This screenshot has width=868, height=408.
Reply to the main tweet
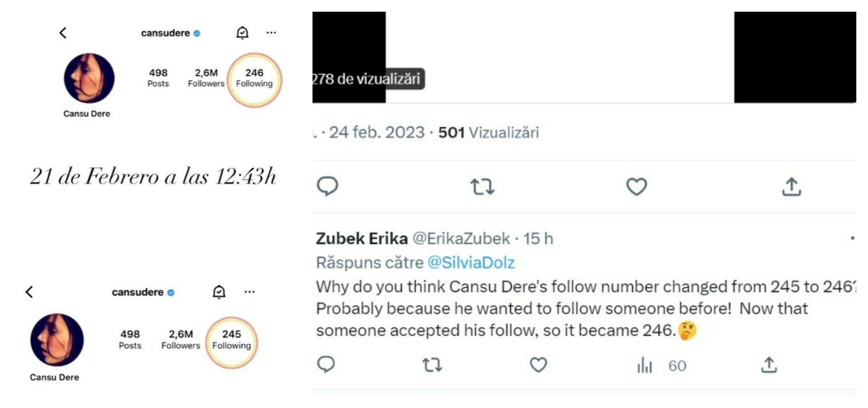click(327, 186)
